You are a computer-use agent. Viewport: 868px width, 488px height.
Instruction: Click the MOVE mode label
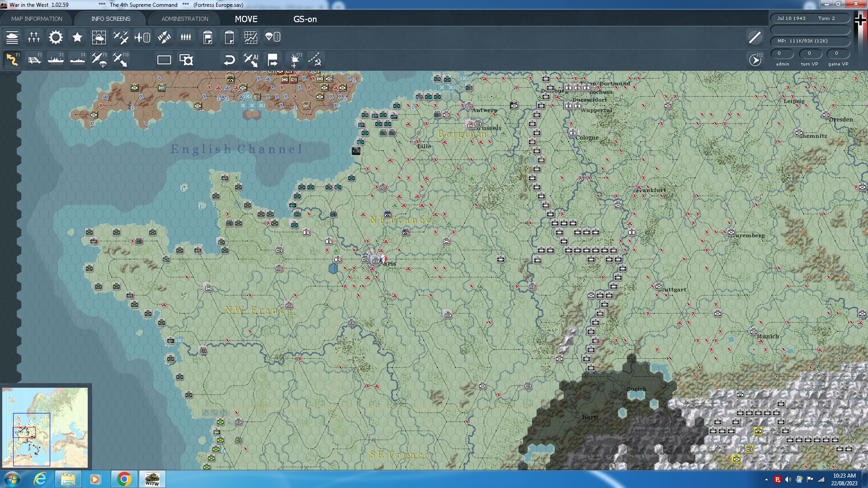(246, 19)
